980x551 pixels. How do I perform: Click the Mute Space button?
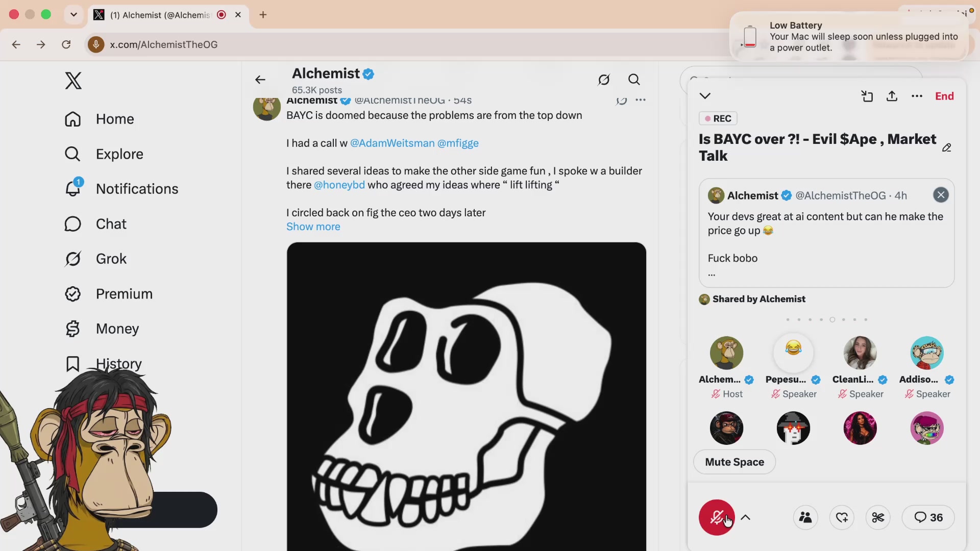click(x=734, y=462)
